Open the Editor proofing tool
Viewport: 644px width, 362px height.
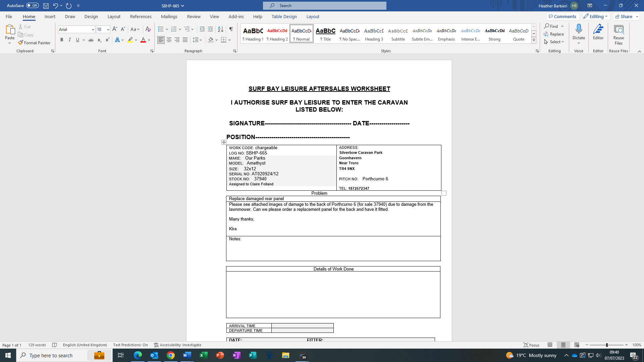[x=598, y=32]
